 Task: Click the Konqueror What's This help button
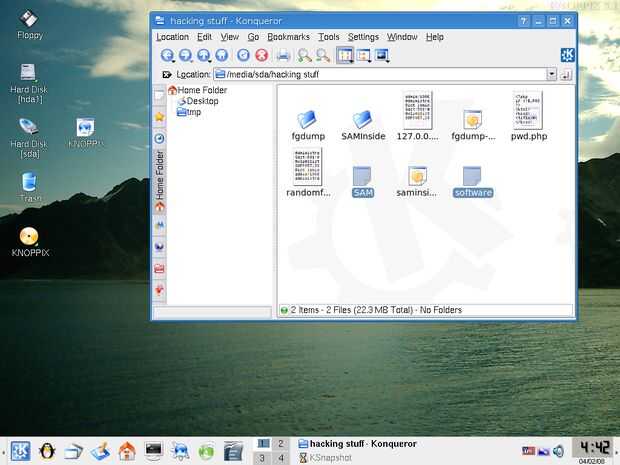click(x=524, y=21)
